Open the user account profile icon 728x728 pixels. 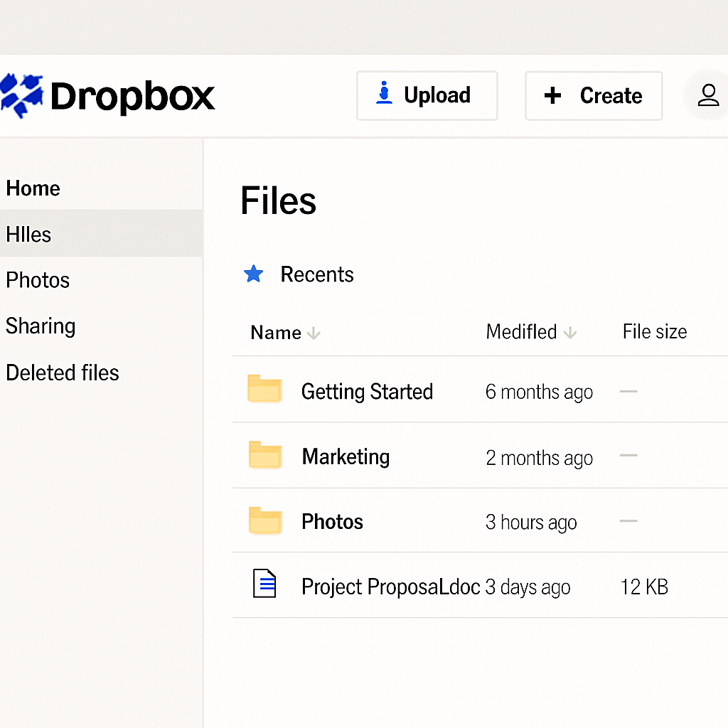click(708, 95)
